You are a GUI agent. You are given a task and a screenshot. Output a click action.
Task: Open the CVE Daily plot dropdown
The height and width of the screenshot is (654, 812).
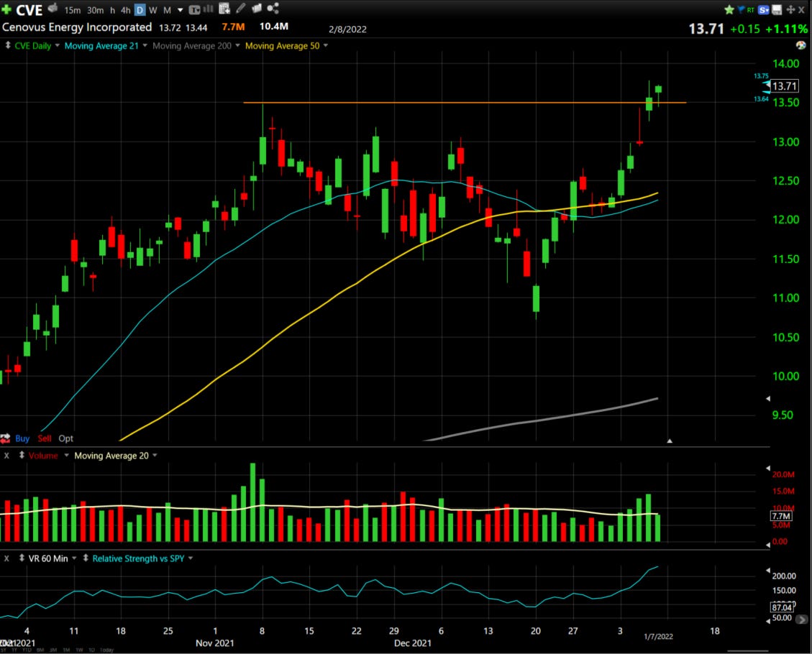coord(57,45)
